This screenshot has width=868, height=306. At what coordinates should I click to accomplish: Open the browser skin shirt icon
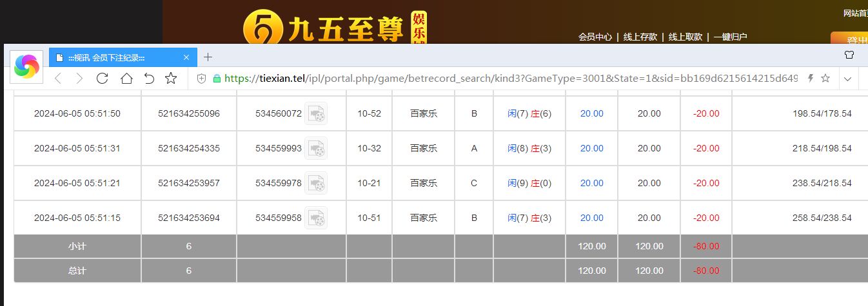(849, 55)
